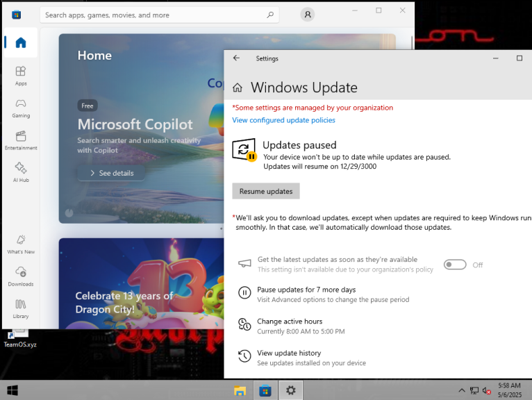This screenshot has height=400, width=532.
Task: Select Pause updates for 7 more days
Action: (306, 290)
